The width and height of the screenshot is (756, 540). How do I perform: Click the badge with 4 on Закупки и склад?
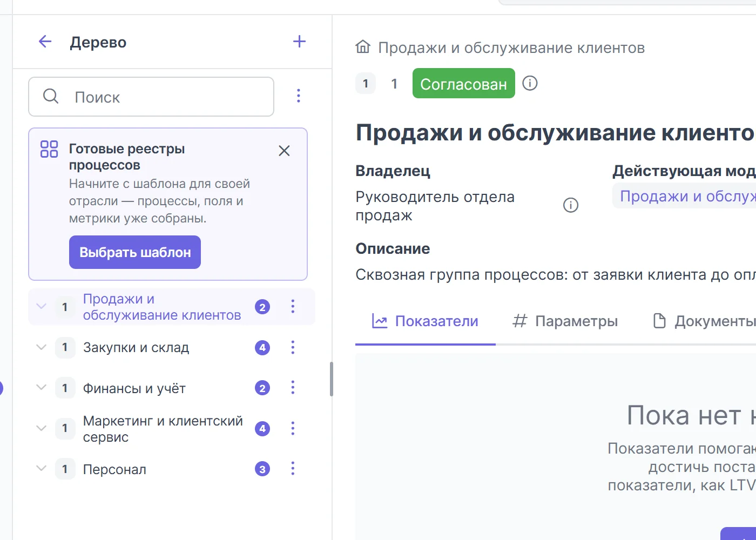tap(262, 347)
